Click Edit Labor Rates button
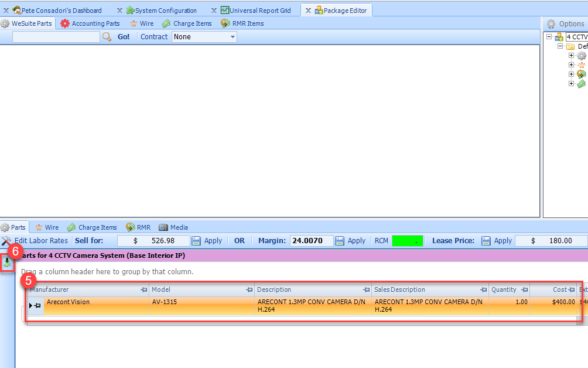 tap(35, 241)
